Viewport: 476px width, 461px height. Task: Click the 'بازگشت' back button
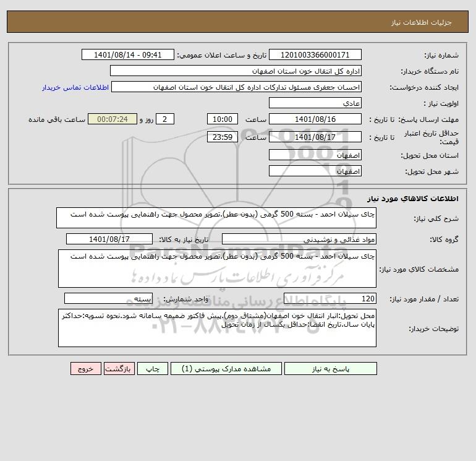(x=119, y=369)
